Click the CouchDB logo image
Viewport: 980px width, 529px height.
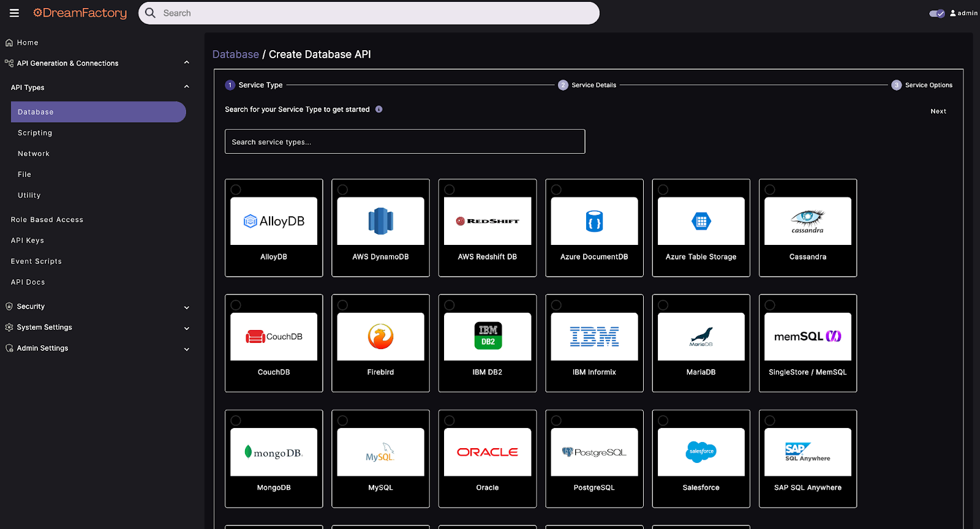(x=274, y=337)
